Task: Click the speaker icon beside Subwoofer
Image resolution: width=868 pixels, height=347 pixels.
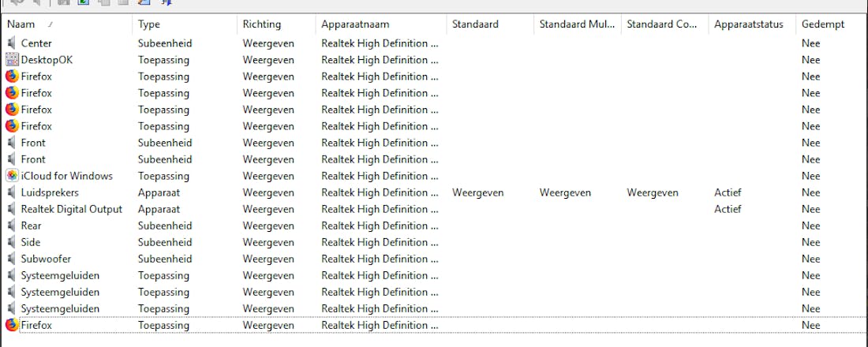Action: click(12, 259)
